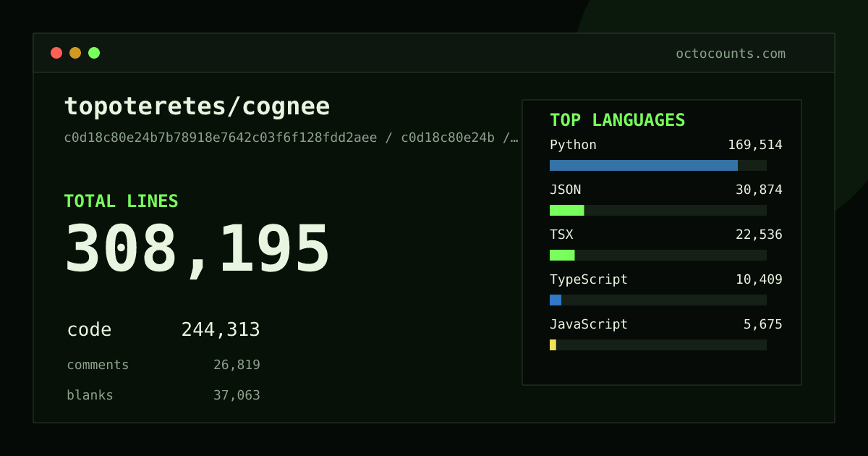Click the blanks row label
The width and height of the screenshot is (868, 456).
[x=90, y=395]
